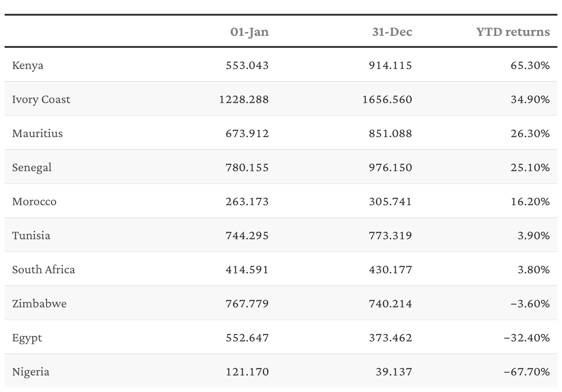The width and height of the screenshot is (562, 392).
Task: Select the Egypt row label
Action: [27, 338]
